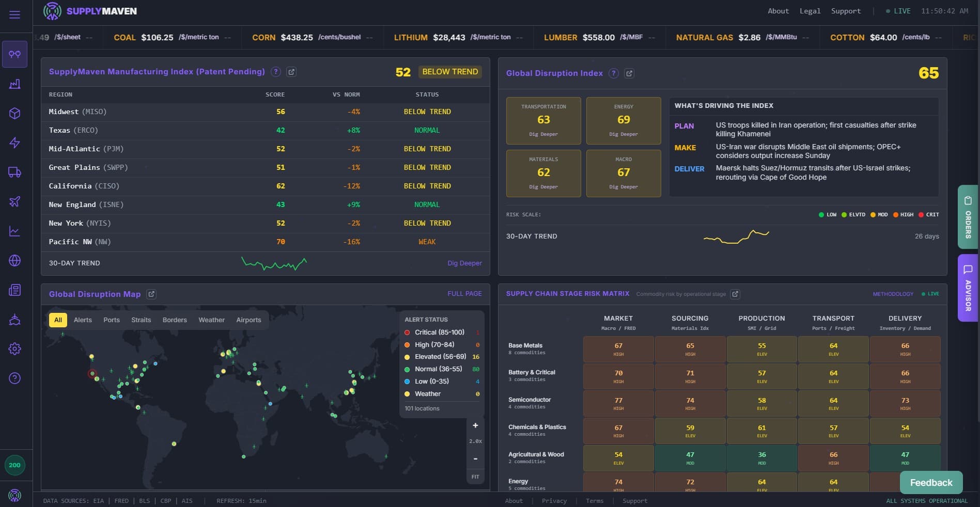
Task: Toggle the Weather filter on the disruption map
Action: (211, 320)
